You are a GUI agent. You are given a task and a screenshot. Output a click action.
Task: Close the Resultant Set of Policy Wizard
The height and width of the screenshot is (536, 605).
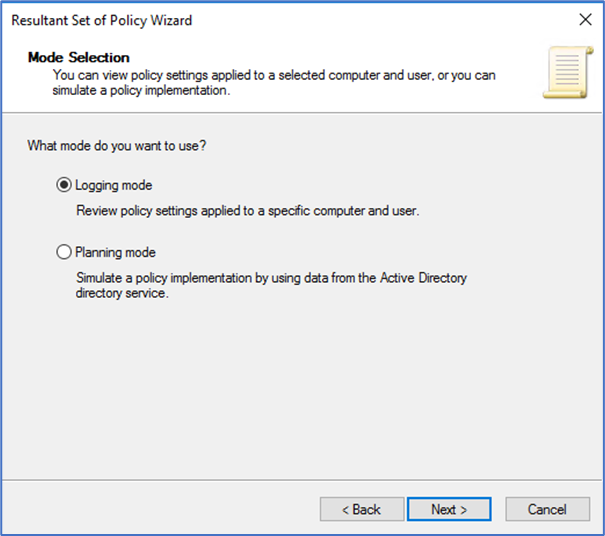585,20
